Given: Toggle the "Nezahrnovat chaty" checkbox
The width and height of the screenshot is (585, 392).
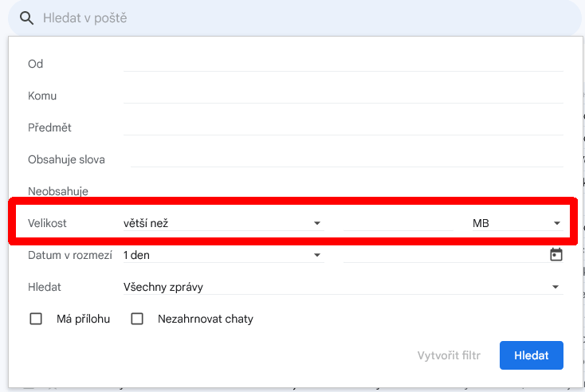Looking at the screenshot, I should click(x=137, y=319).
